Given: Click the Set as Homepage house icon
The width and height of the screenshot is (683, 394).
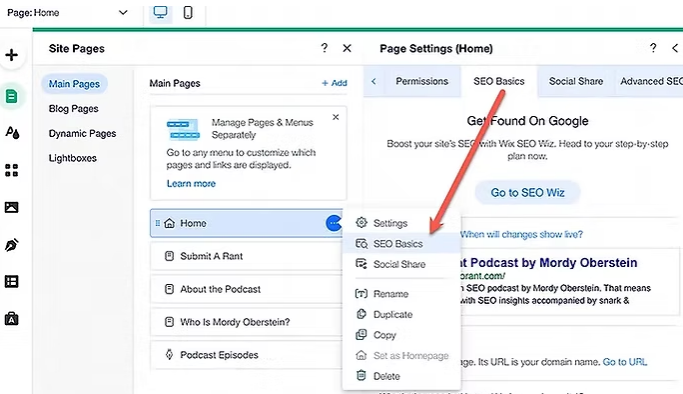Looking at the screenshot, I should (361, 355).
